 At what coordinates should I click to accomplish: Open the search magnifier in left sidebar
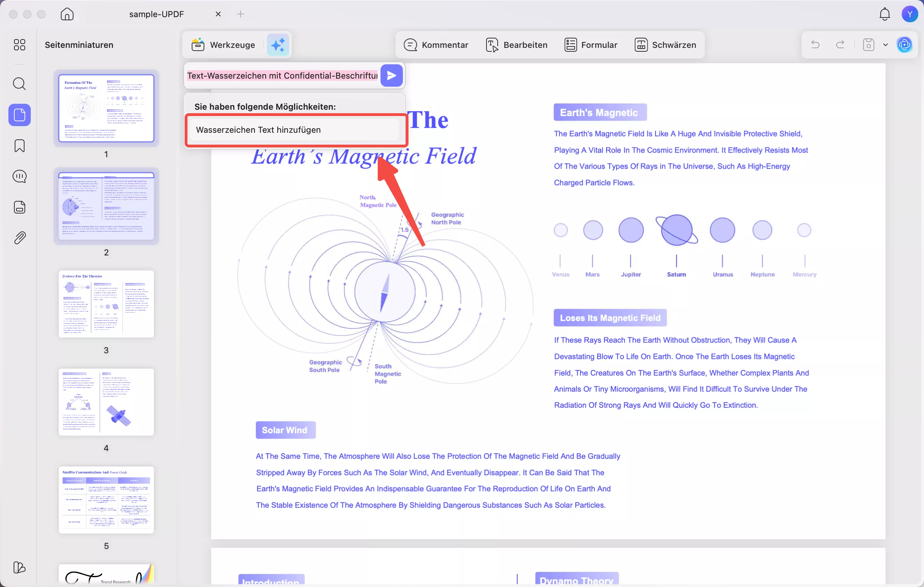tap(19, 84)
